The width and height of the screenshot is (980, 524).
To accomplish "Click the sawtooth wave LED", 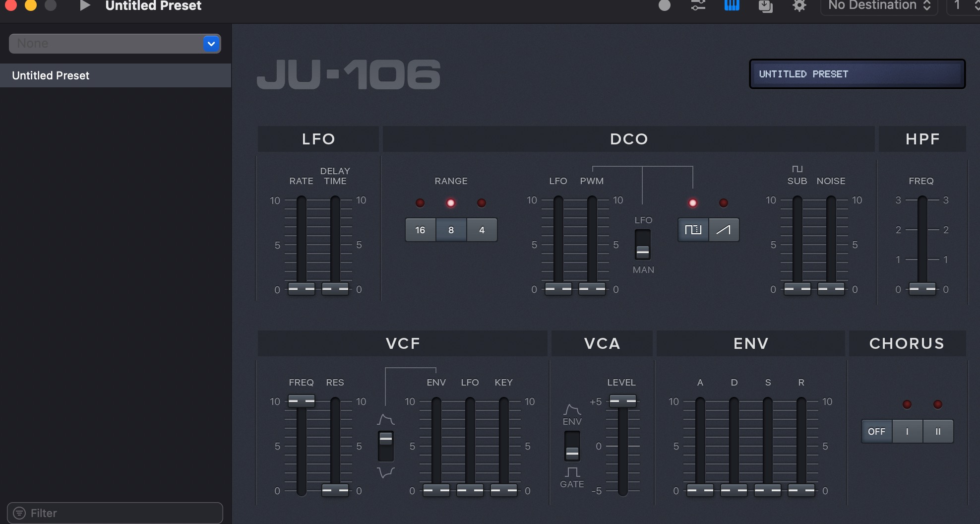I will click(724, 203).
